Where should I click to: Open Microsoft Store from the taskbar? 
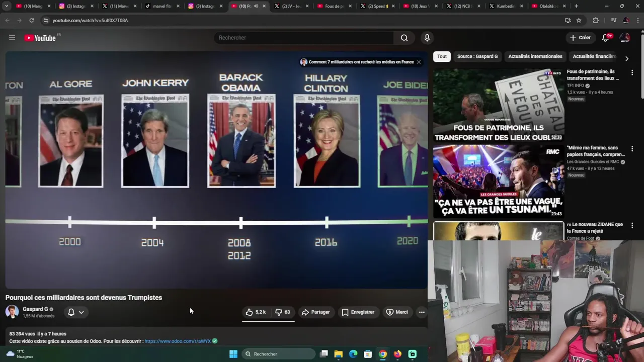pyautogui.click(x=368, y=354)
